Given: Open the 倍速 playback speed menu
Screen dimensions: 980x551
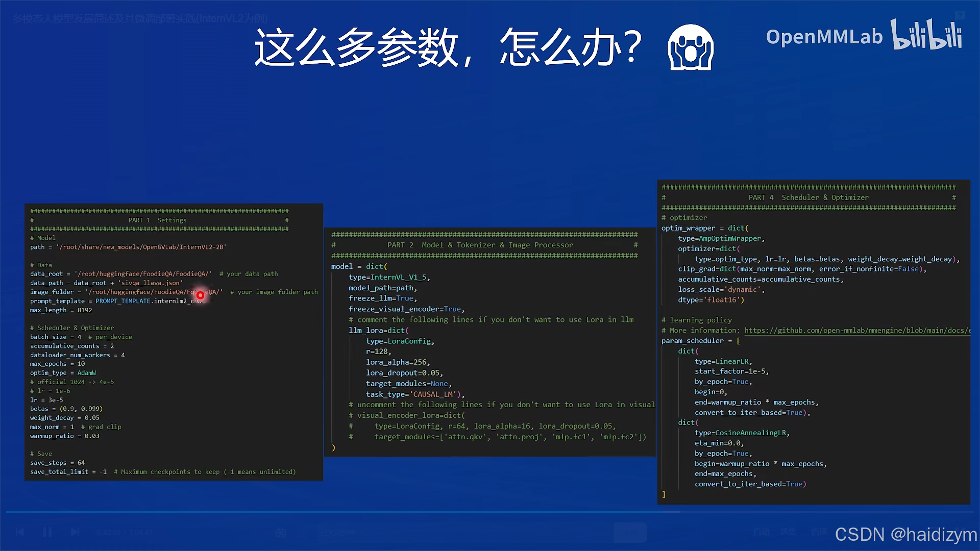Looking at the screenshot, I should point(819,532).
